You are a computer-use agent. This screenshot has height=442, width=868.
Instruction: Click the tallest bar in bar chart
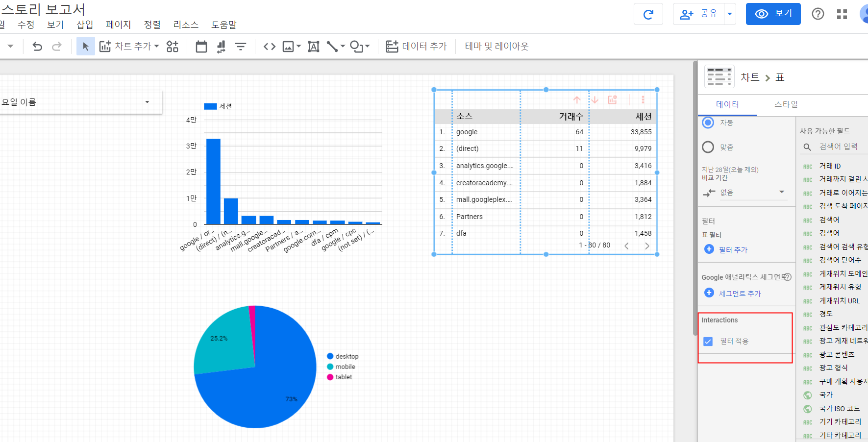pyautogui.click(x=213, y=181)
